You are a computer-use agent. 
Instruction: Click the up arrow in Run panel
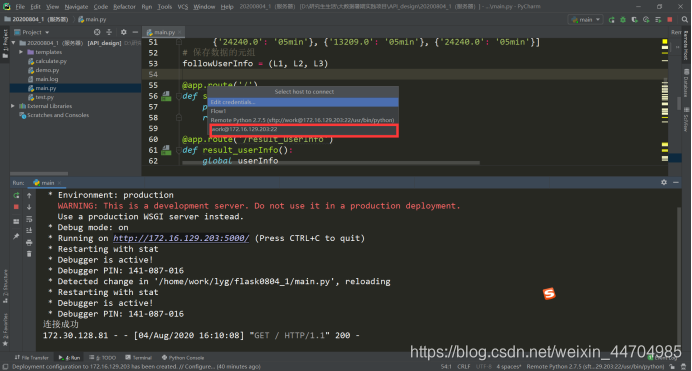29,195
